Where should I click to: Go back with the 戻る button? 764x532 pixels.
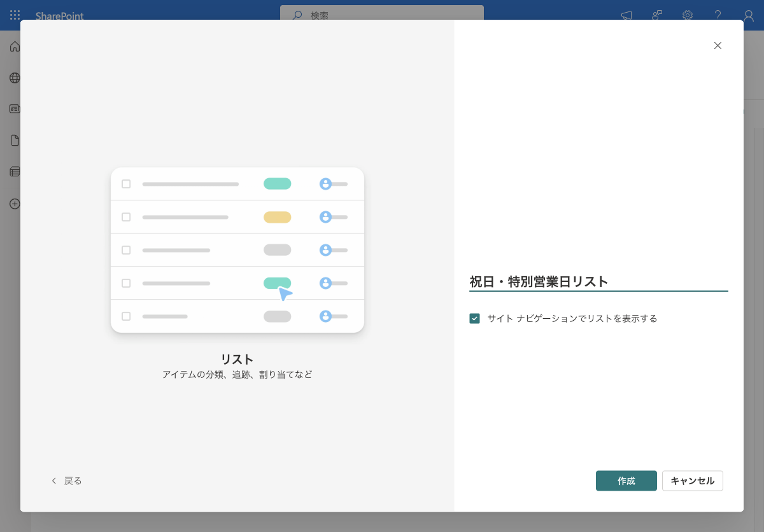pos(66,480)
